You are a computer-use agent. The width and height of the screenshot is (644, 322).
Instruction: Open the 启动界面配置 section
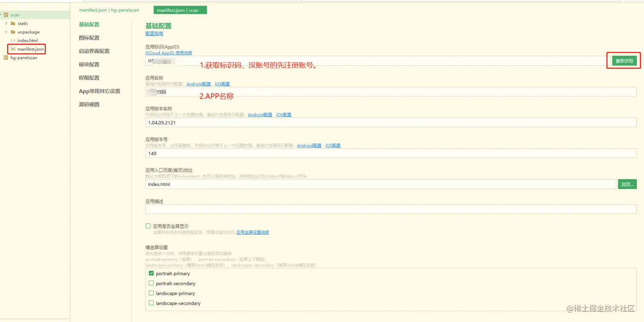(94, 51)
